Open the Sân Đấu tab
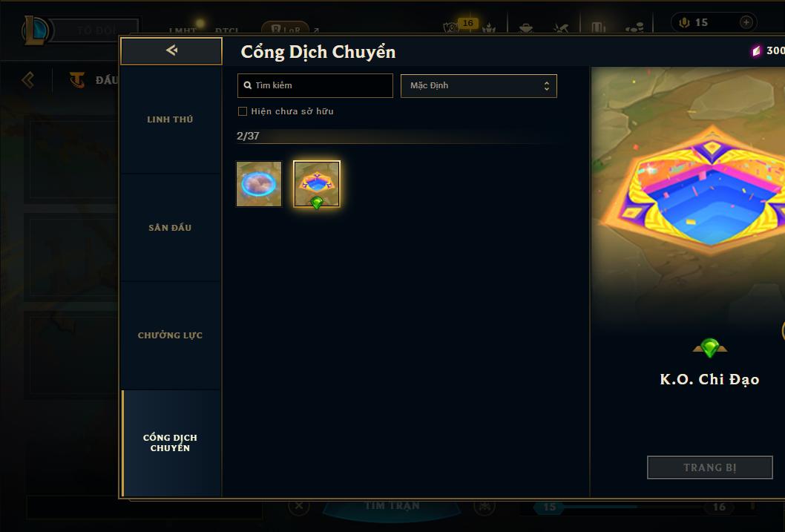Screen dimensions: 785x532 170,228
